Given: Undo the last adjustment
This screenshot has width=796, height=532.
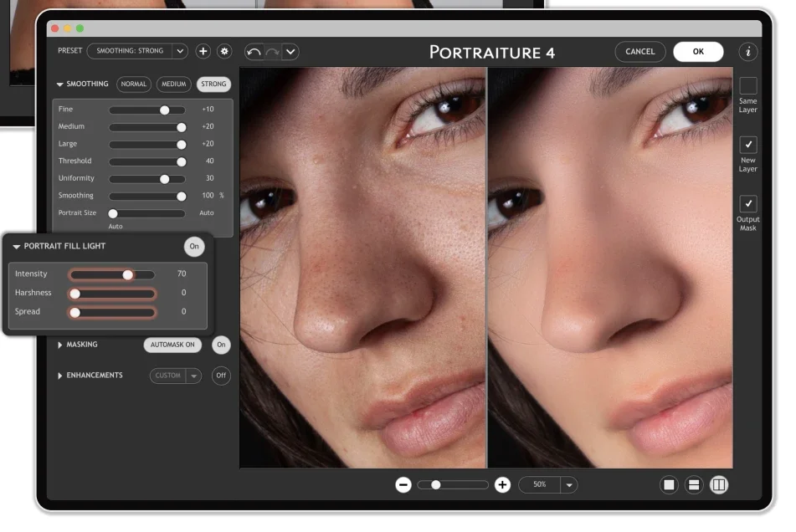Looking at the screenshot, I should point(254,52).
